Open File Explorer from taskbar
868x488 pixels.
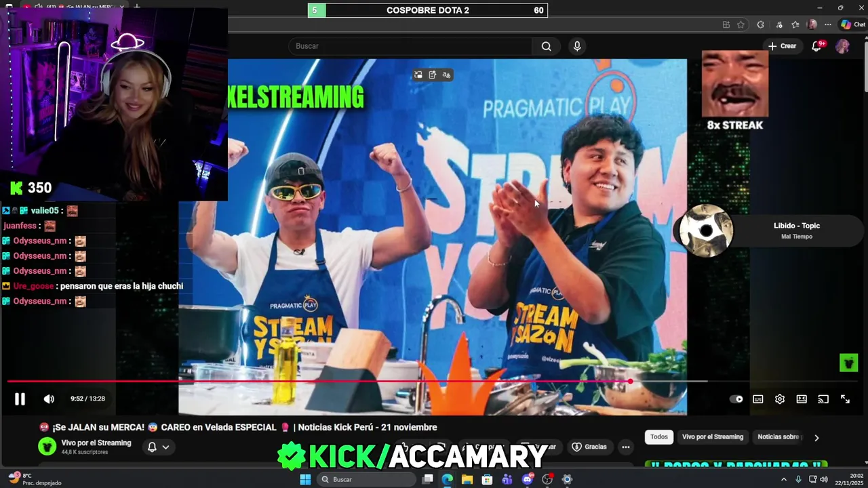[x=467, y=479]
